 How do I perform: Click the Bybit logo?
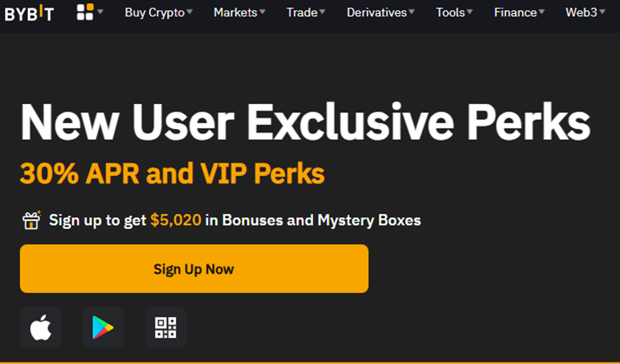tap(29, 13)
